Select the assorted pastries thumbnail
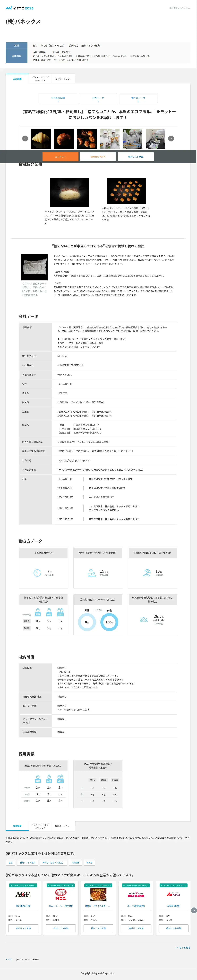 click(86, 139)
